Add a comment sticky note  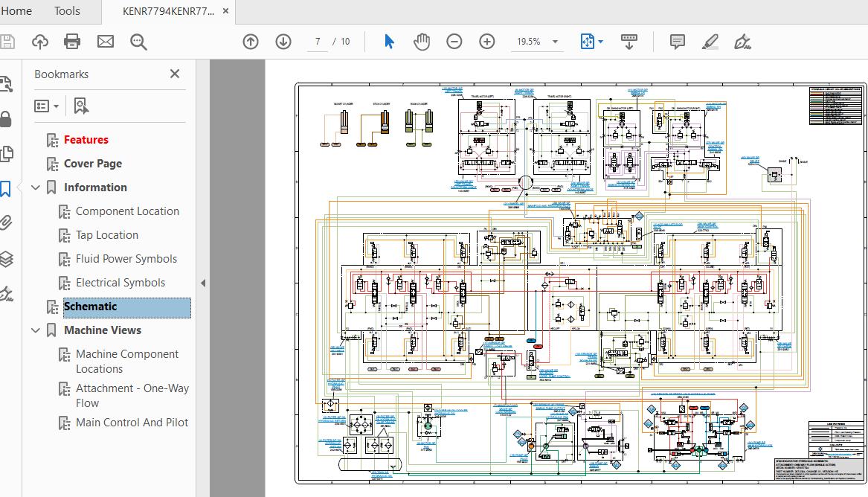(x=677, y=42)
